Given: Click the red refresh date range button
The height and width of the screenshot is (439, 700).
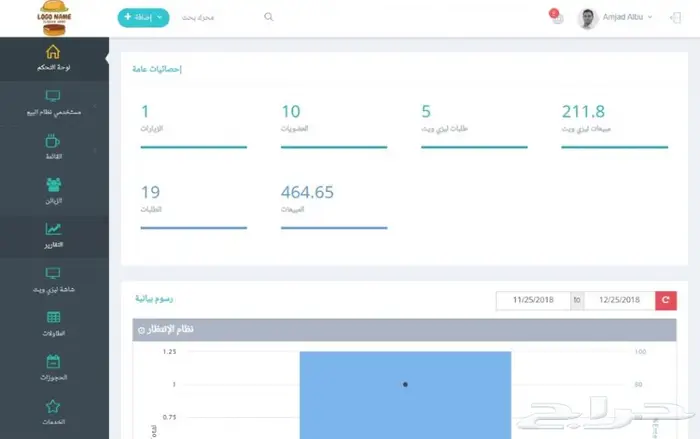Looking at the screenshot, I should point(666,300).
